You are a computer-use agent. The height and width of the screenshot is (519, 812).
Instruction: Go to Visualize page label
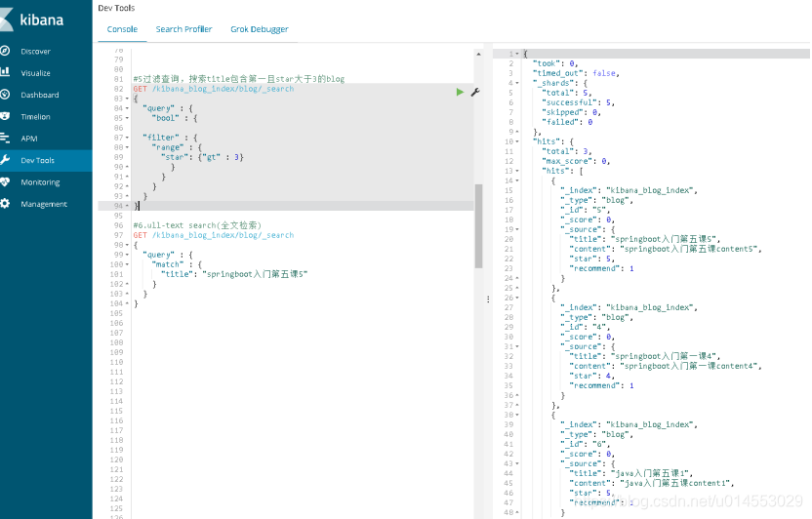(x=36, y=73)
